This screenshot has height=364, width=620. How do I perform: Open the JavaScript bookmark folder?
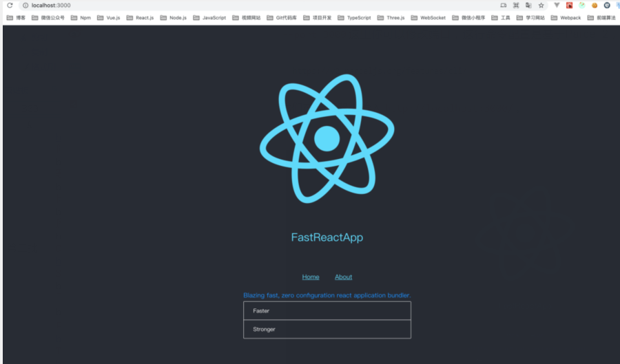[x=209, y=18]
